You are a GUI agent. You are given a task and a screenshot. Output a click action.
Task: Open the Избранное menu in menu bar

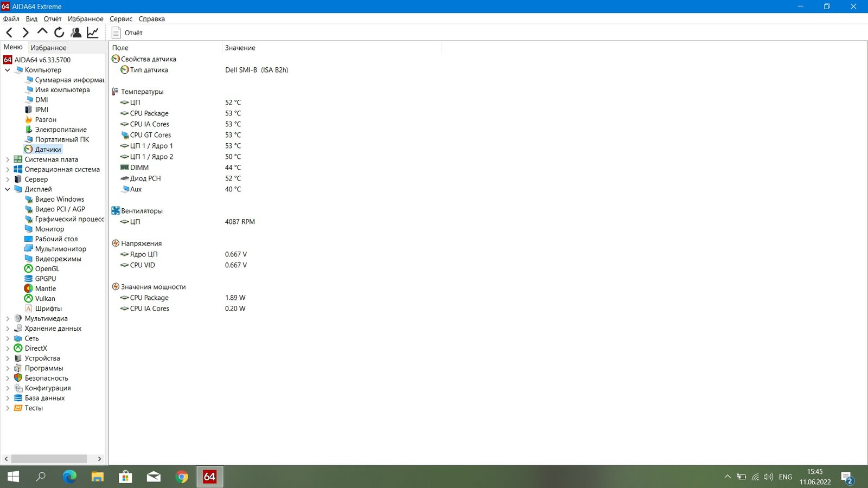(85, 19)
